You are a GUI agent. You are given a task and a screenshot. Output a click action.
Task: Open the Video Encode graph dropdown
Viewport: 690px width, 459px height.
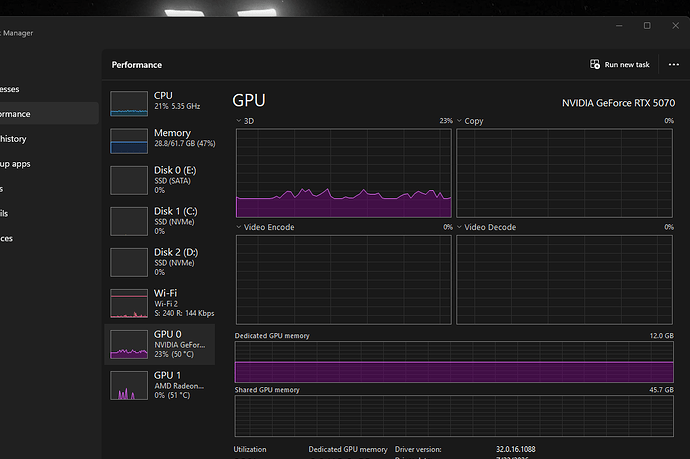[x=239, y=227]
